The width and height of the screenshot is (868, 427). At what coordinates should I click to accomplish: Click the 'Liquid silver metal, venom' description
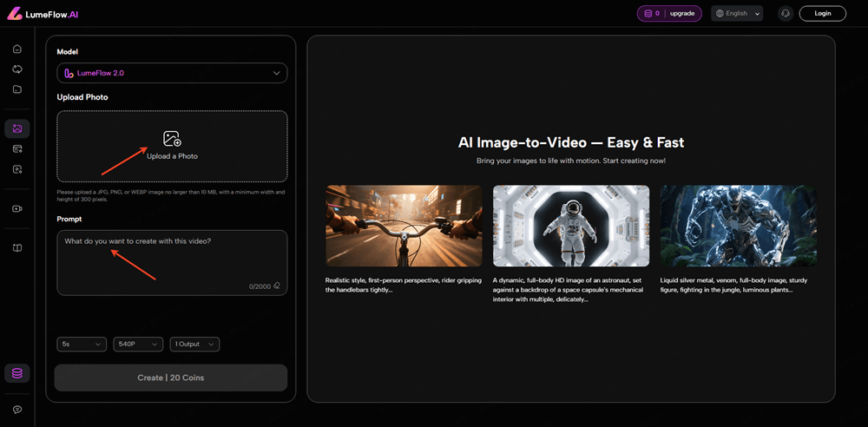coord(736,285)
